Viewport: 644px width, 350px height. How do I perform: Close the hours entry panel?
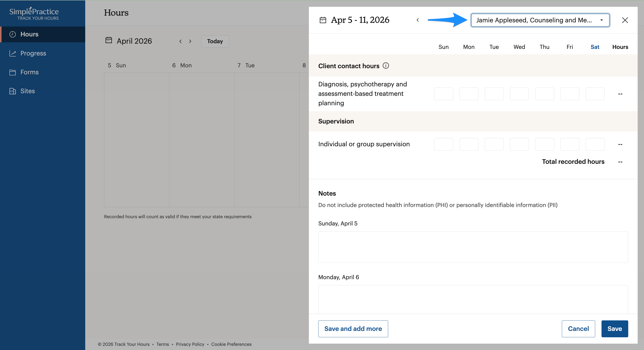point(625,20)
